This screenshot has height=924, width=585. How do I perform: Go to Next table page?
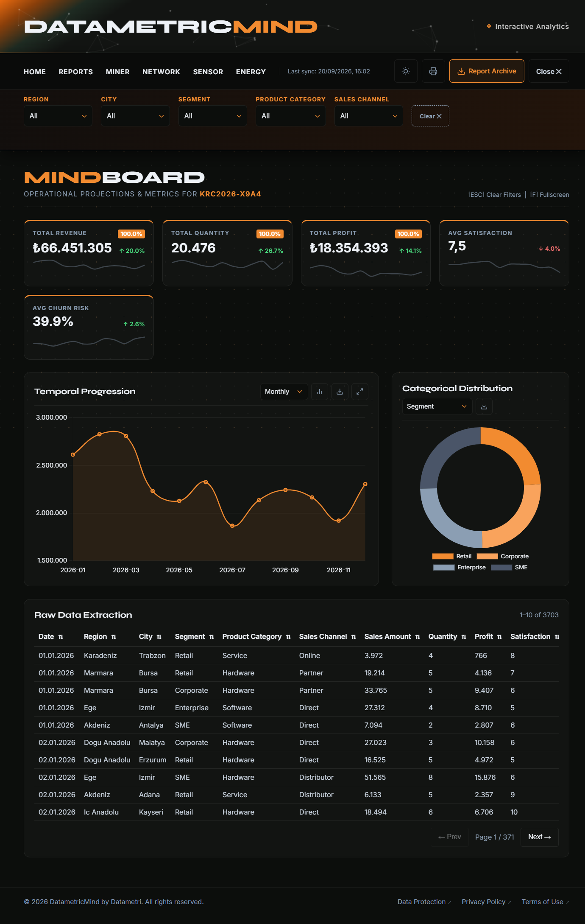point(540,837)
